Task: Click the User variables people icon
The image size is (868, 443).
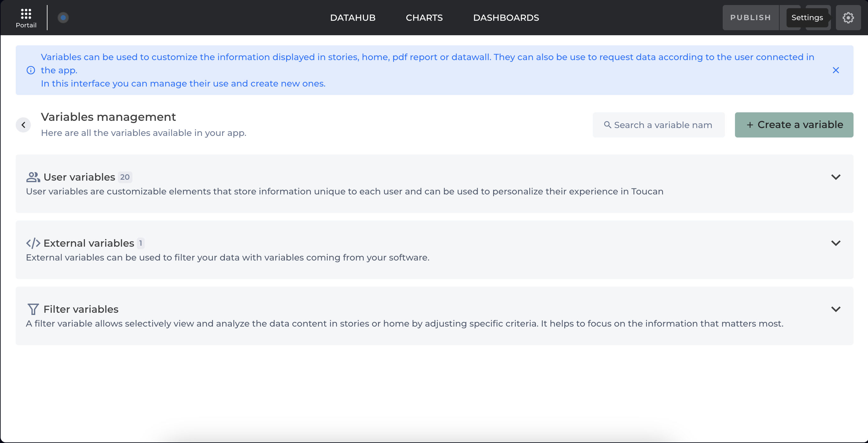Action: tap(33, 177)
